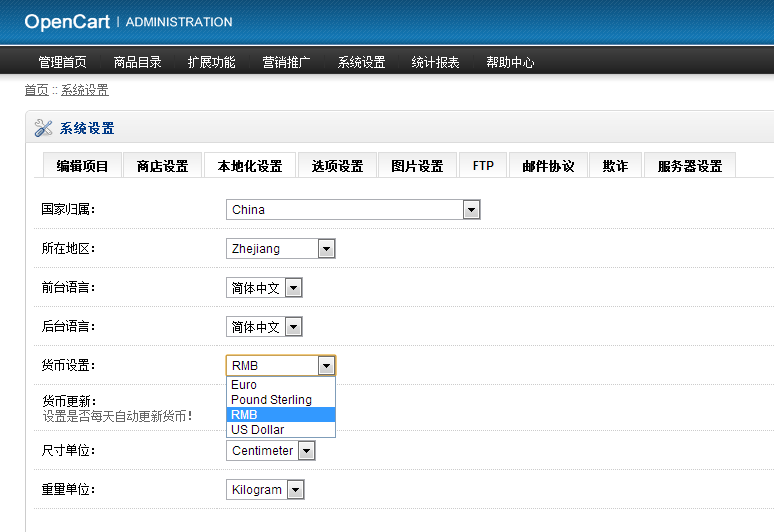The height and width of the screenshot is (532, 774).
Task: Open the 服务器设置 tab
Action: pyautogui.click(x=689, y=166)
